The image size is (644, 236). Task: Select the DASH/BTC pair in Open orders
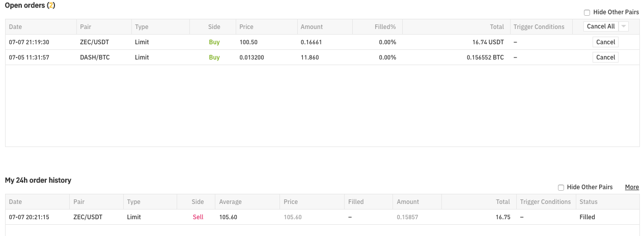(95, 57)
